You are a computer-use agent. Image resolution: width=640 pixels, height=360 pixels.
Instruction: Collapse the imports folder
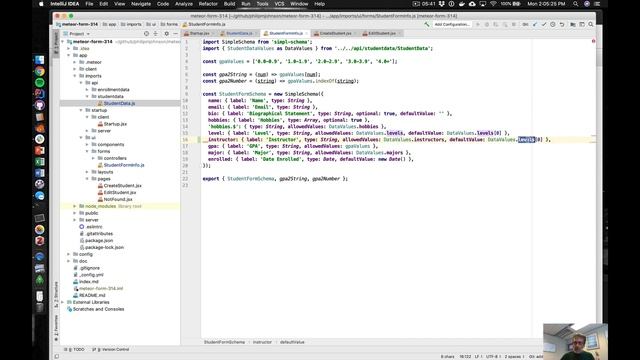(75, 76)
